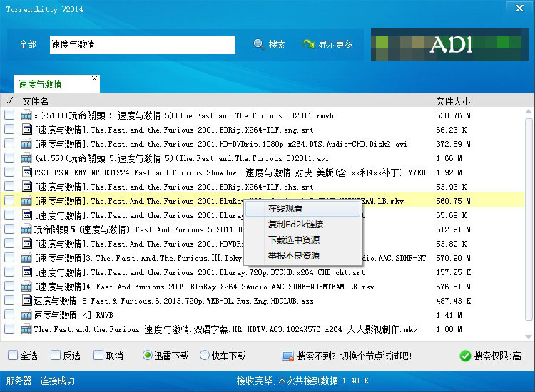Image resolution: width=535 pixels, height=392 pixels.
Task: Click the 显示更多 green arrow icon
Action: click(x=309, y=45)
